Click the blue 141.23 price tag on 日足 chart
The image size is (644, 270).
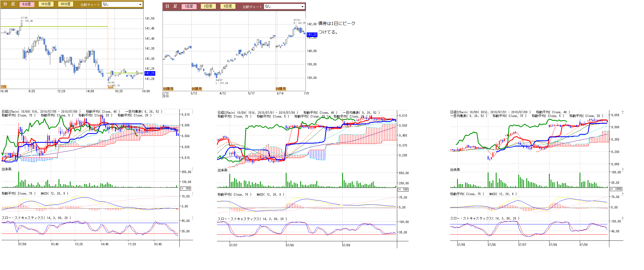(x=312, y=35)
